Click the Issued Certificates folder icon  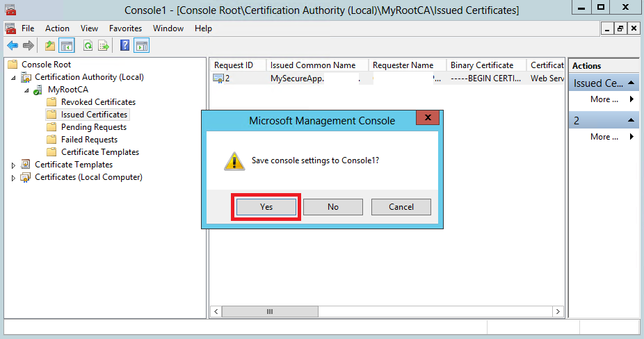[51, 115]
